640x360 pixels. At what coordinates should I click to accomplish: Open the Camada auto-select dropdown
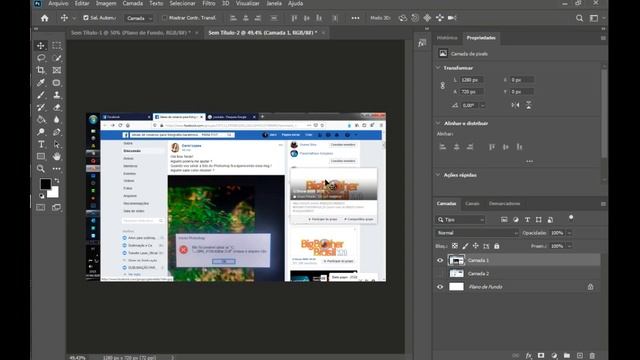(x=139, y=18)
